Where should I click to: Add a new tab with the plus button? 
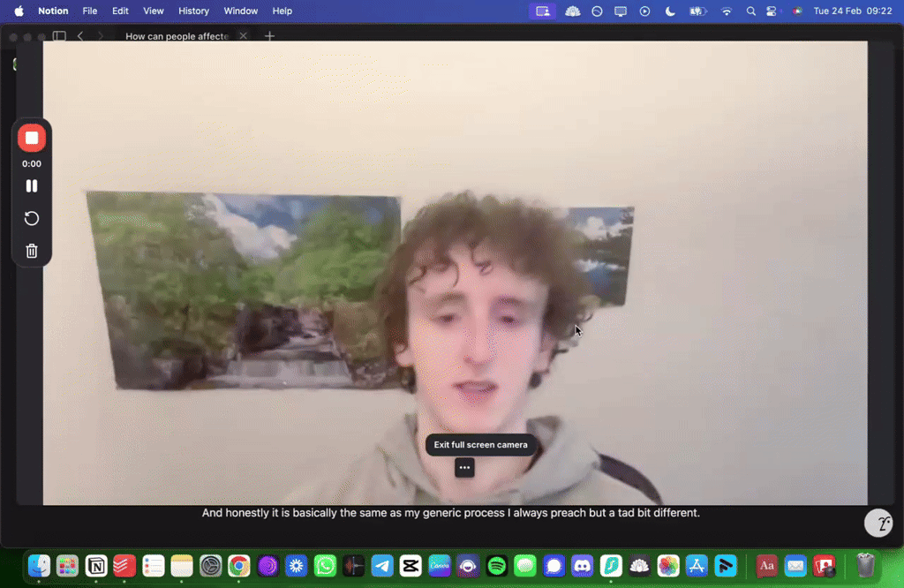(x=269, y=35)
